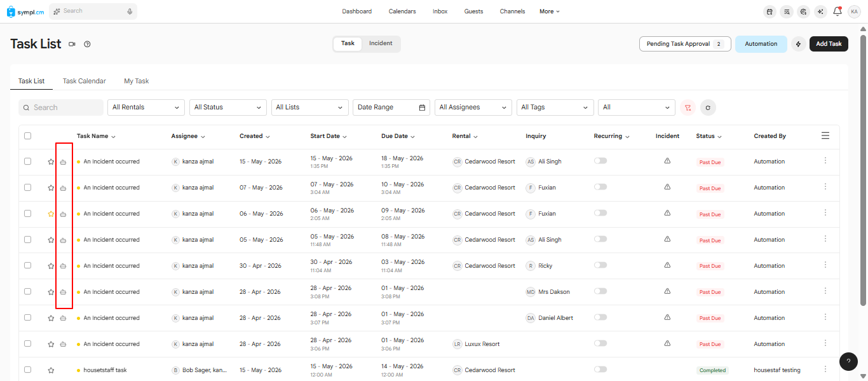This screenshot has width=868, height=381.
Task: Check the box for housetstaff task row
Action: point(27,370)
